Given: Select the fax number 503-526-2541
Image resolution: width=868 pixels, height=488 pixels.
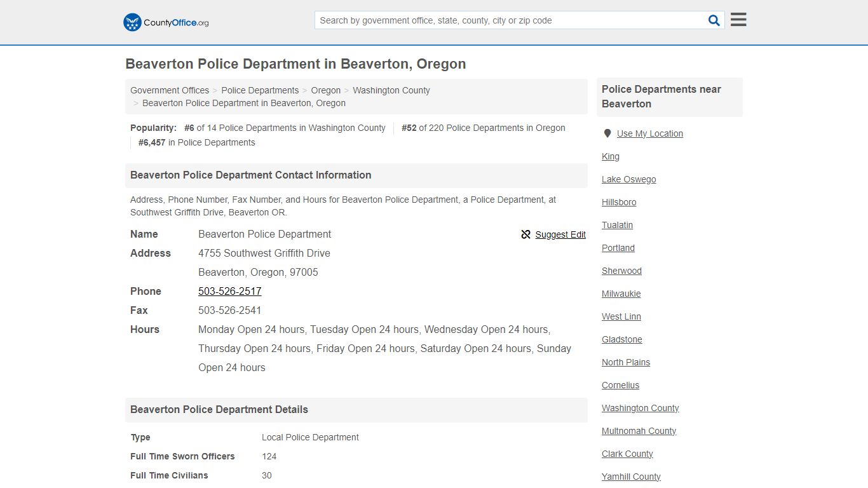Looking at the screenshot, I should point(230,310).
